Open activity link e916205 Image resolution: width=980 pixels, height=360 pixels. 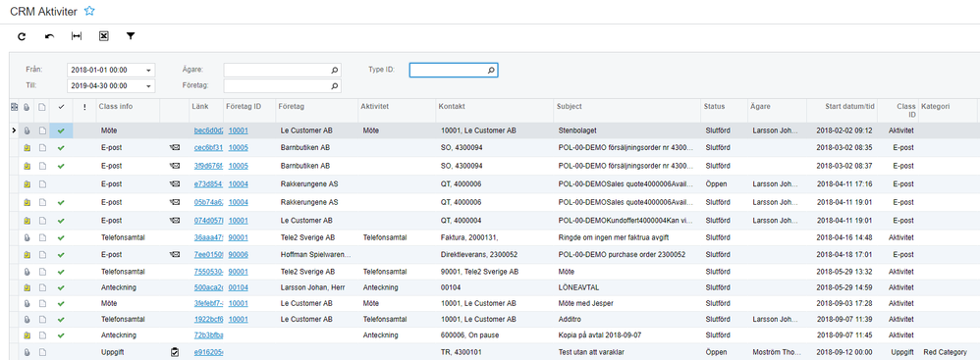209,352
